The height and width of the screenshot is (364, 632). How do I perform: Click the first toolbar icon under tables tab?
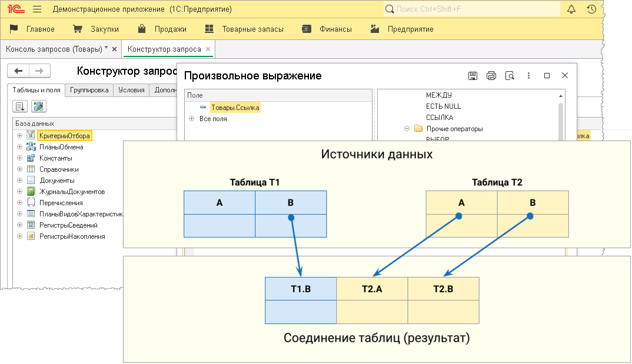[21, 106]
